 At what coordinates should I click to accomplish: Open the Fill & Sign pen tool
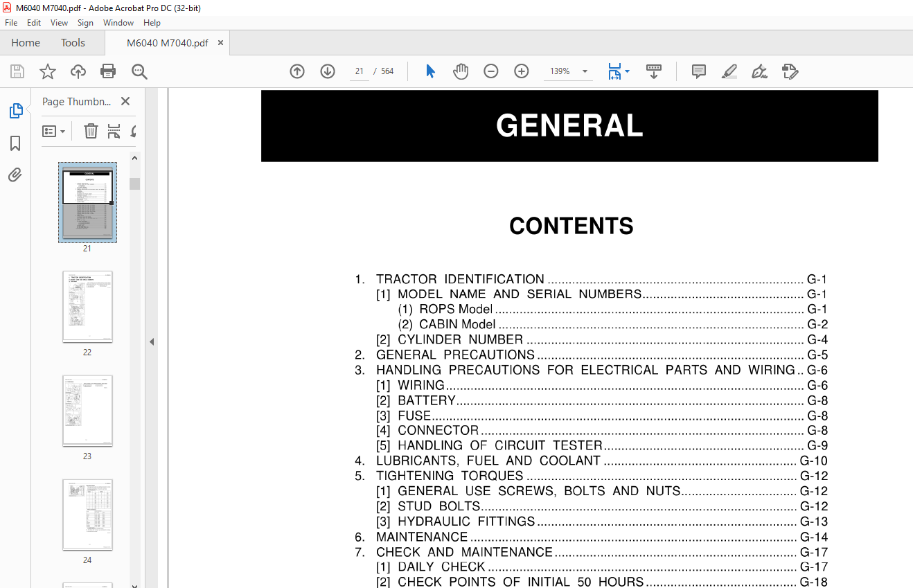click(760, 71)
